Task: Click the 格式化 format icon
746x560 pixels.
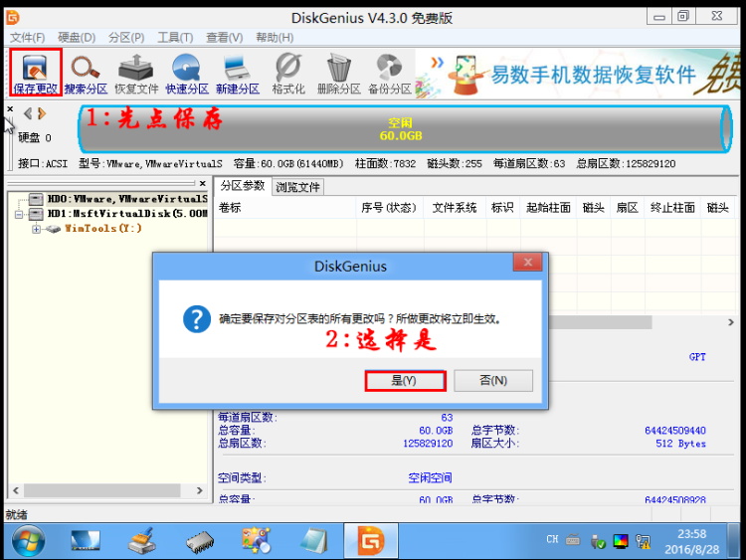Action: click(288, 74)
